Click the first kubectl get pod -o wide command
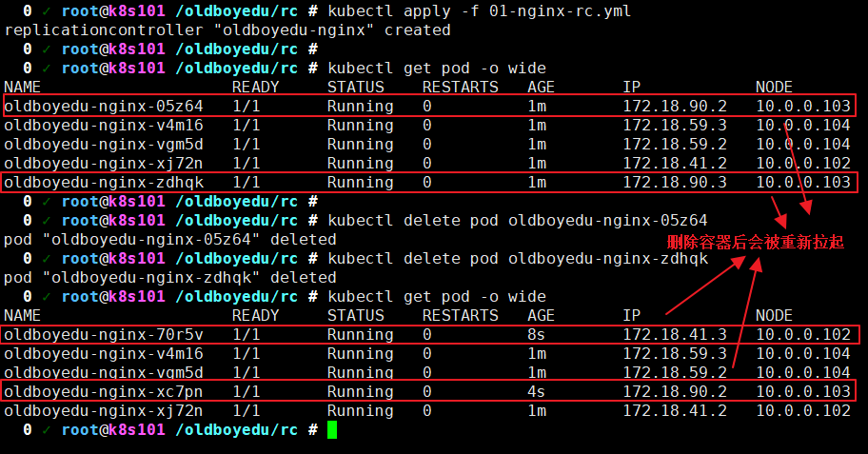 pyautogui.click(x=436, y=68)
